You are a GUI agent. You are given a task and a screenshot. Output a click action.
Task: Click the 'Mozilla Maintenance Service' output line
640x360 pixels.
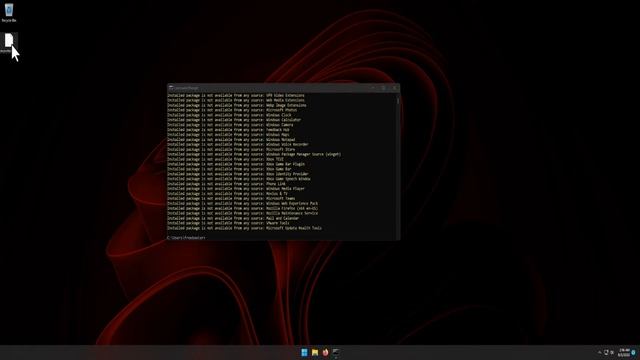tap(243, 213)
